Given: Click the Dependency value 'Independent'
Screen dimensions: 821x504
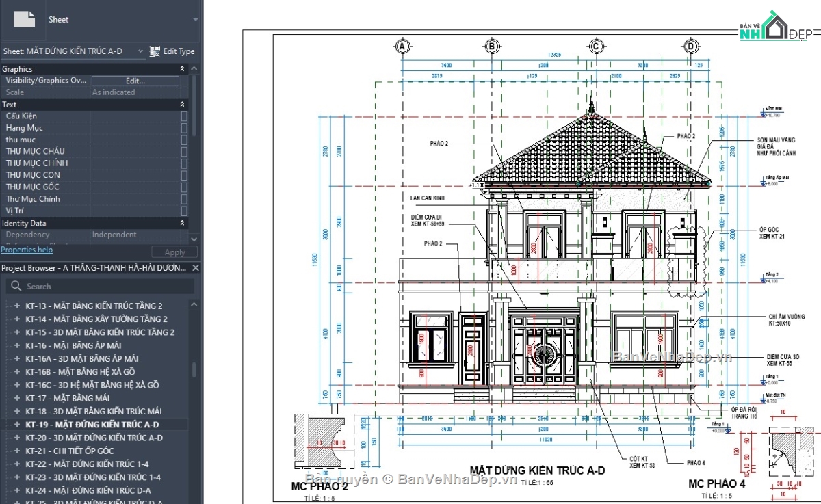Looking at the screenshot, I should pyautogui.click(x=114, y=235).
